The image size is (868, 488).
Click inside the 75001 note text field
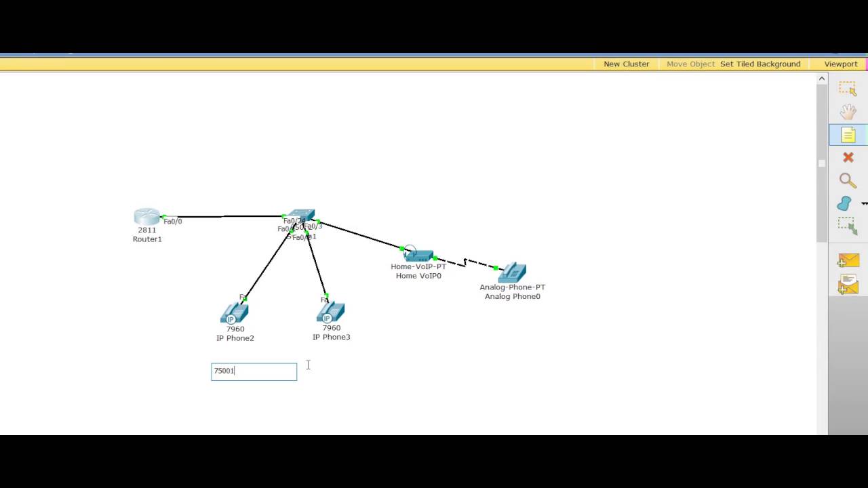pos(254,371)
